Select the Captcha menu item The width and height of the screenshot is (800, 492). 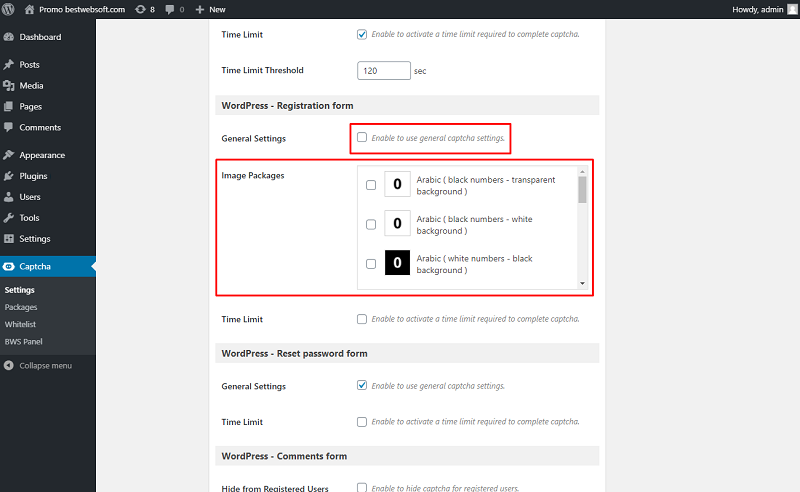48,266
